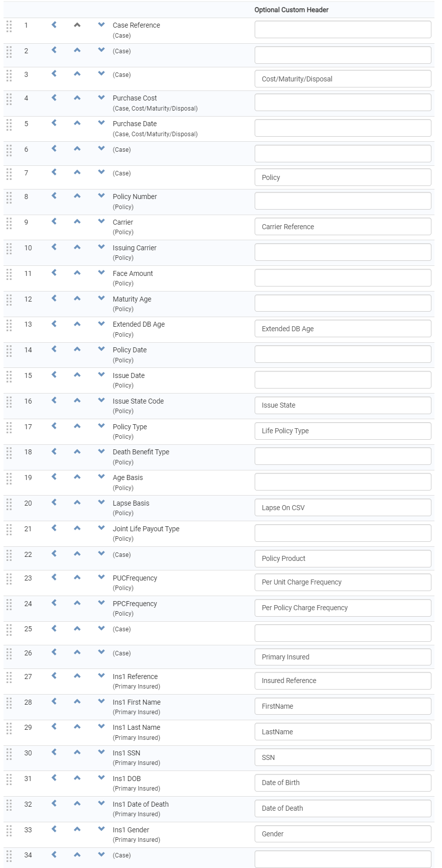442x868 pixels.
Task: Move Issue State Code row up
Action: tap(77, 401)
